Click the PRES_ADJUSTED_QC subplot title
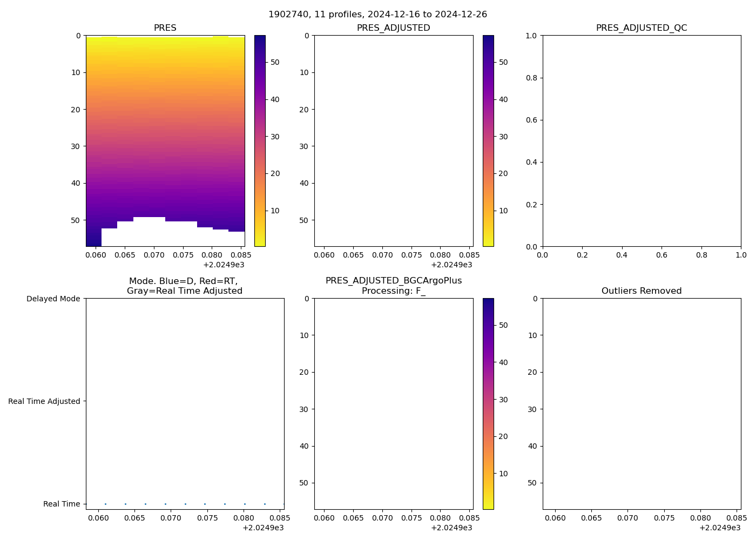 point(642,28)
